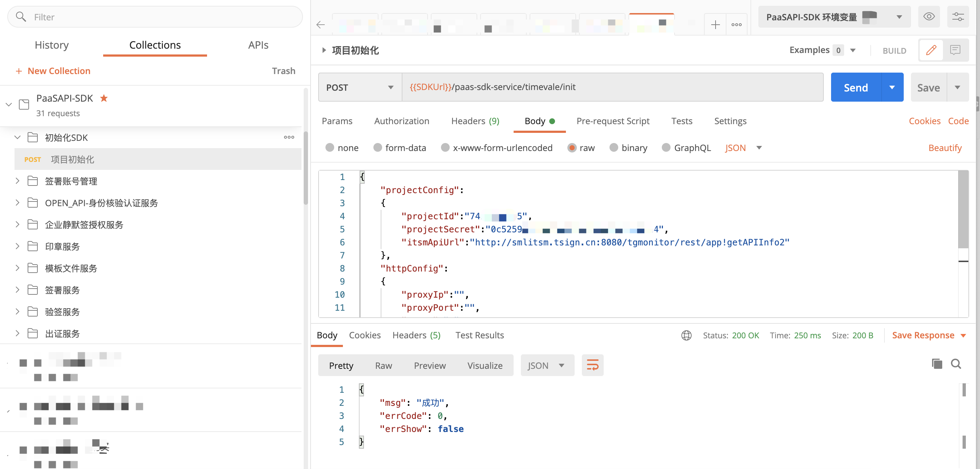Expand the 模板文件服务 folder

point(17,268)
